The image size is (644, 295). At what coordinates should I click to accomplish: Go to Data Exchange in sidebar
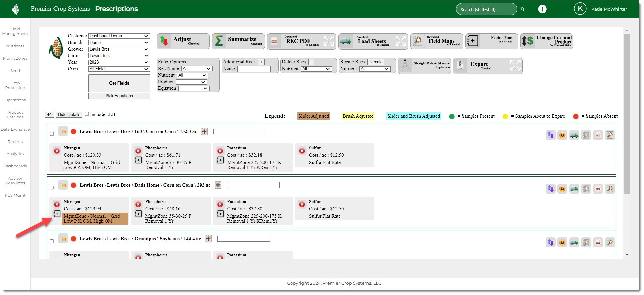tap(15, 129)
